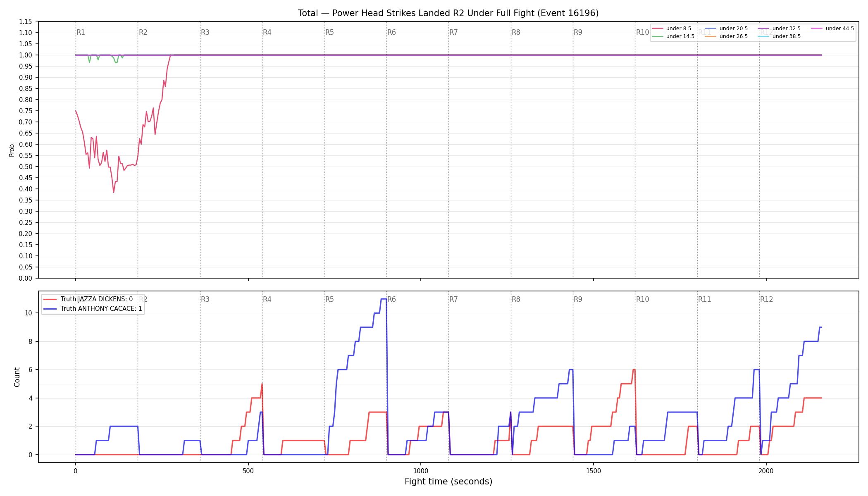Click the 'Fight time (seconds)' axis label
The height and width of the screenshot is (496, 868).
click(448, 482)
